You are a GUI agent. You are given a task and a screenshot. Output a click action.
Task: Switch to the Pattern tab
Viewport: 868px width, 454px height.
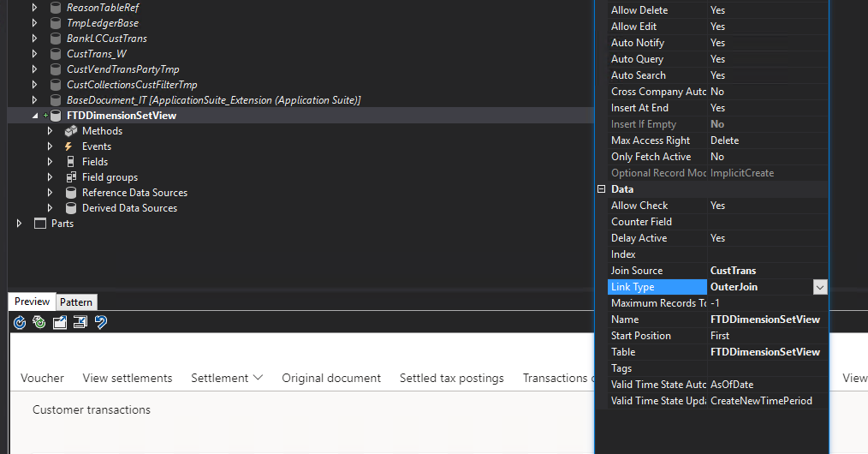tap(76, 302)
